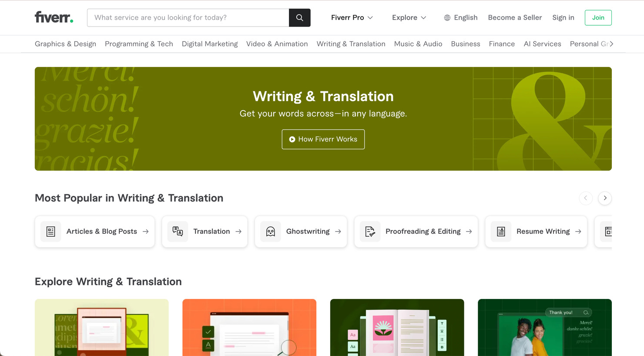This screenshot has width=644, height=356.
Task: Click the search magnifier button
Action: (x=299, y=17)
